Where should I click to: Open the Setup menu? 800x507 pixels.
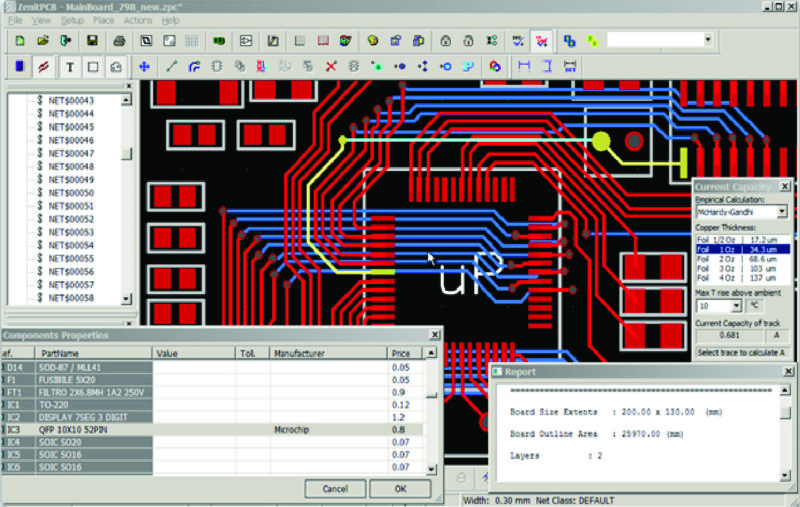tap(72, 20)
